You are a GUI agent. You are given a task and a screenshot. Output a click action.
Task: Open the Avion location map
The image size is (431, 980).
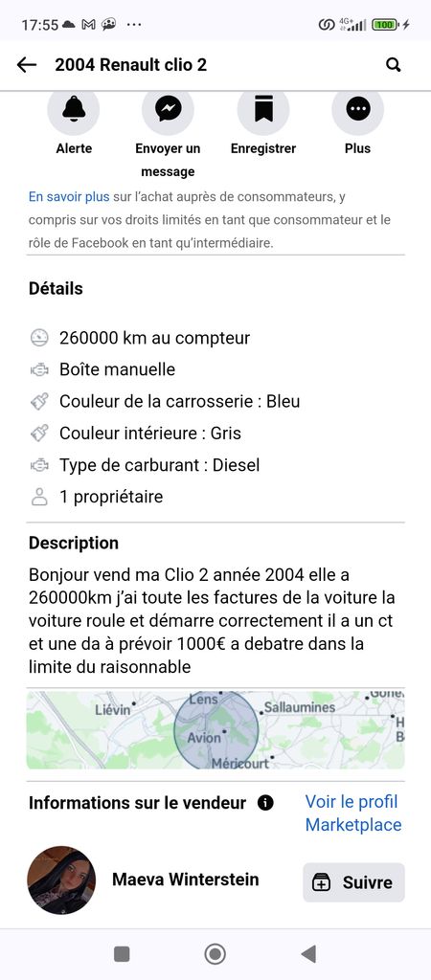pos(215,730)
